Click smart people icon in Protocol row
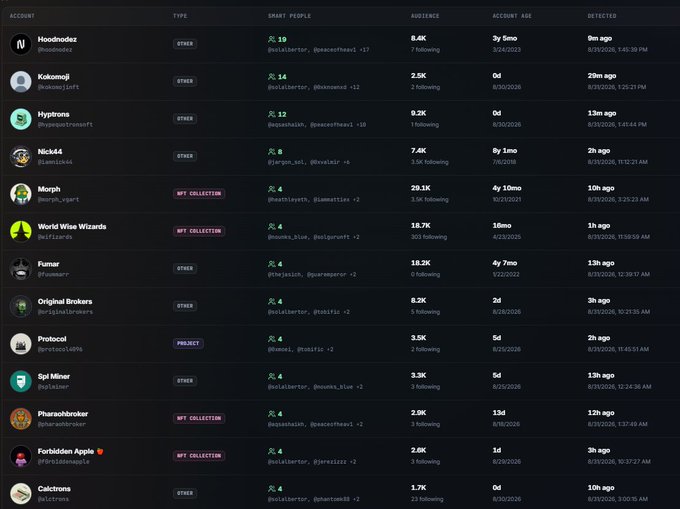The image size is (680, 509). coord(272,339)
